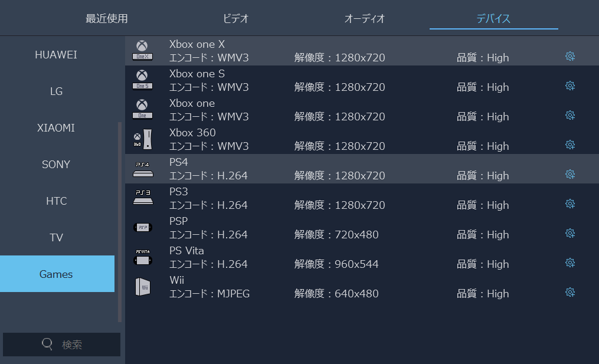Click the 検索 search field

click(x=61, y=345)
